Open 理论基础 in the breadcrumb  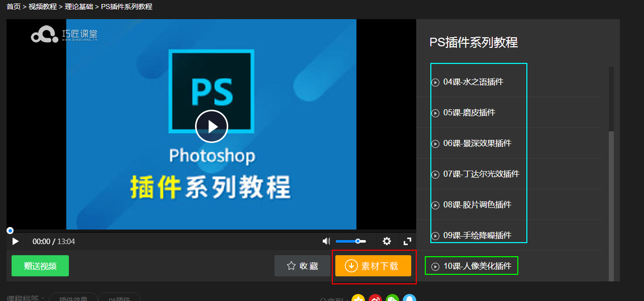click(79, 7)
